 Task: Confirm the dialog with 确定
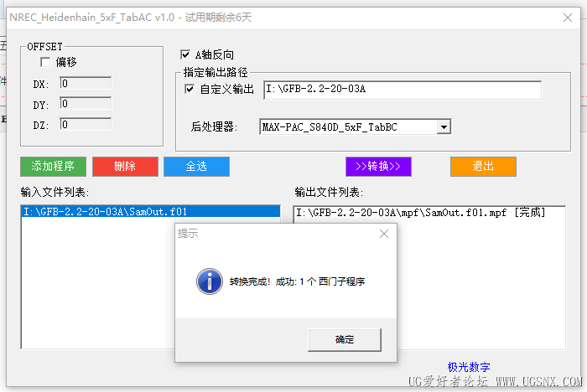(x=345, y=339)
